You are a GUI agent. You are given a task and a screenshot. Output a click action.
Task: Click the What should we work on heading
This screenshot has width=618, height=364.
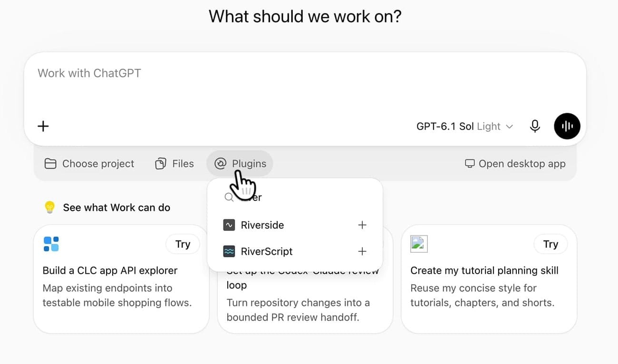tap(305, 16)
